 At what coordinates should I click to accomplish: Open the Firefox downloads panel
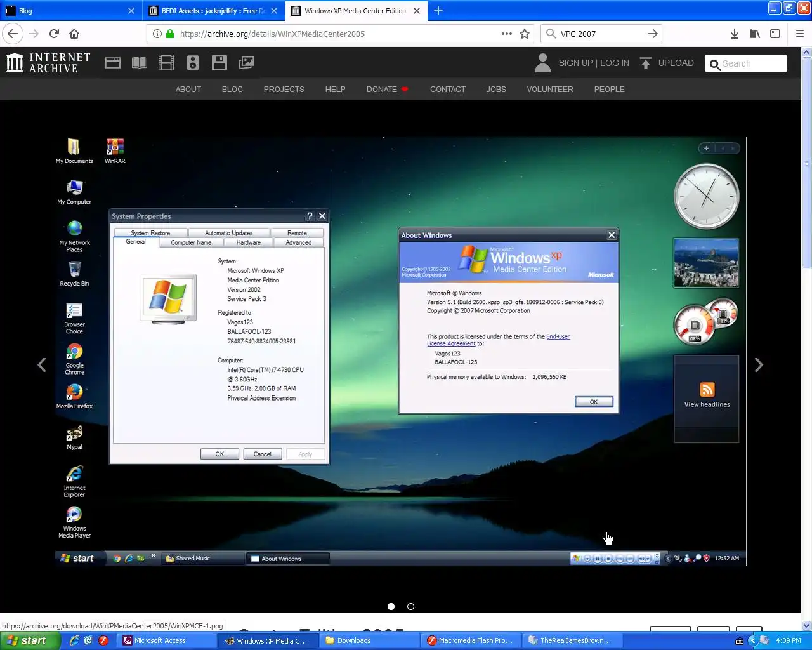(734, 34)
